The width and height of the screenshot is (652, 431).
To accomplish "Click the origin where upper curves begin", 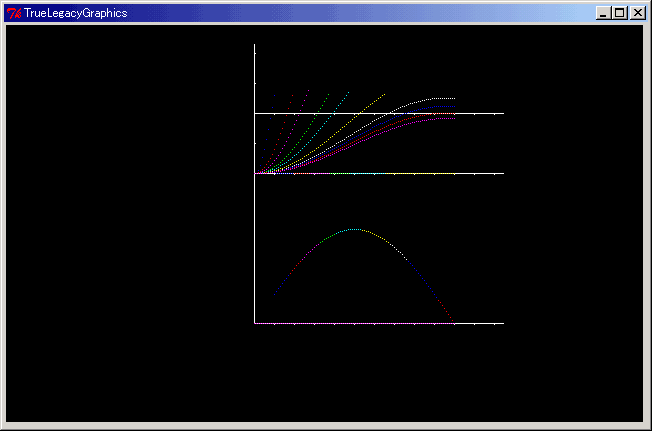I will coord(256,173).
